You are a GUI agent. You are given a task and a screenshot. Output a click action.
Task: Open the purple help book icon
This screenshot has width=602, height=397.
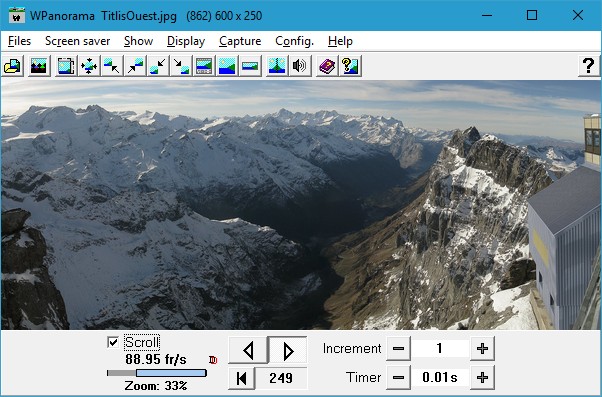pos(327,66)
